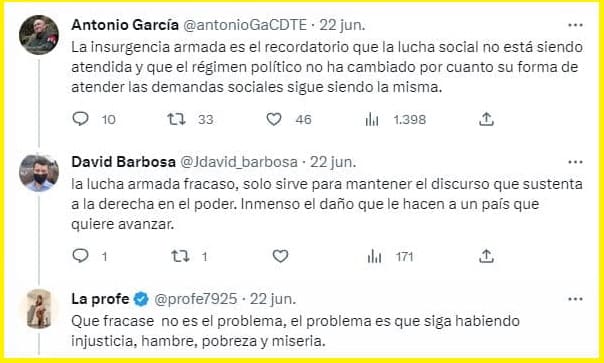Viewport: 604px width, 363px height.
Task: Open @antonioGaCDTE profile handle
Action: coord(245,25)
